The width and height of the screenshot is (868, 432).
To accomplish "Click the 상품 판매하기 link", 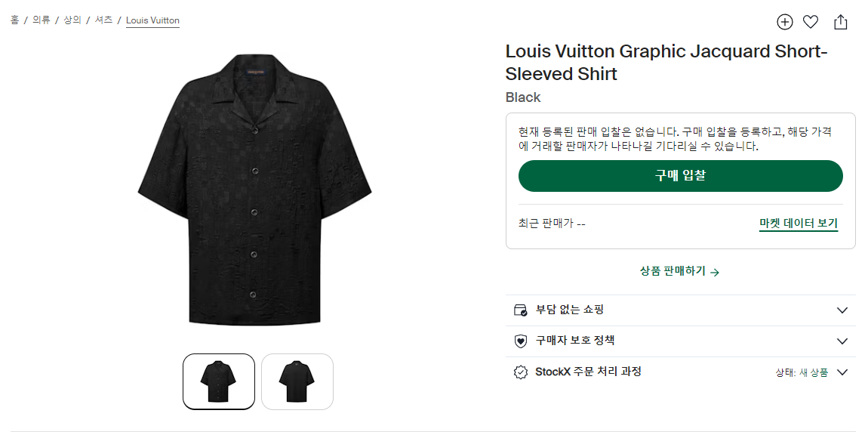I will coord(679,271).
